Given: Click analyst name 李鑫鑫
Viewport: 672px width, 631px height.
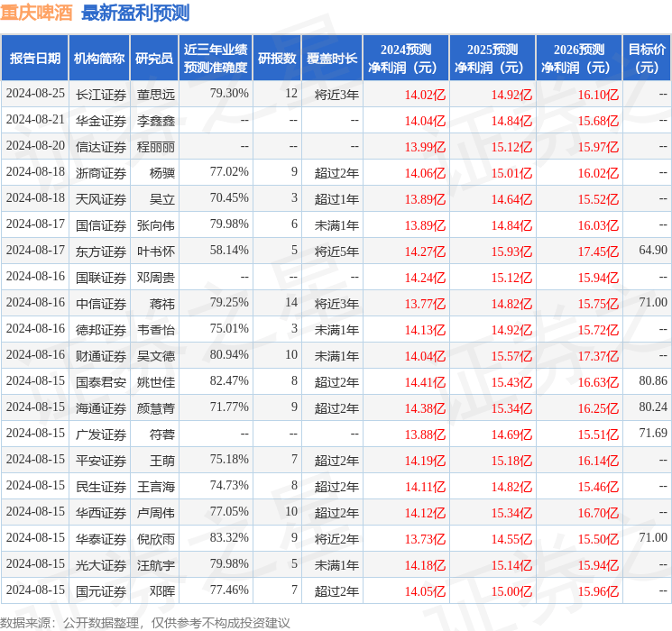Looking at the screenshot, I should click(155, 121).
